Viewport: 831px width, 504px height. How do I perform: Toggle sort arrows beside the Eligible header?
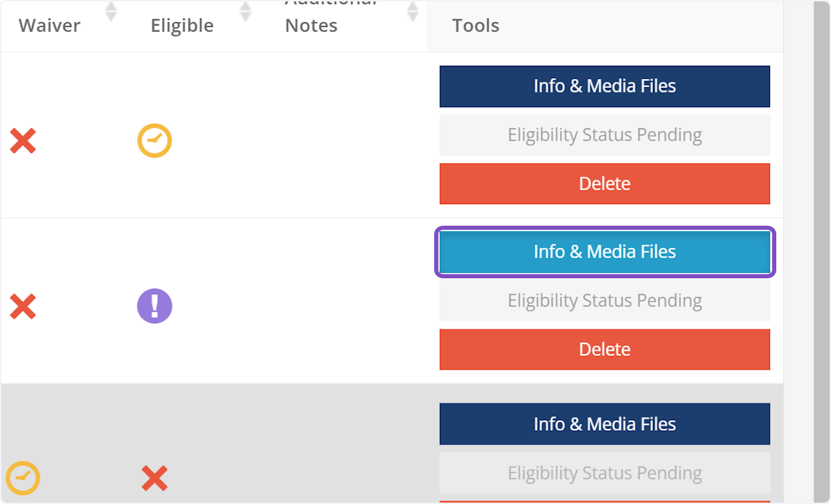[x=245, y=12]
